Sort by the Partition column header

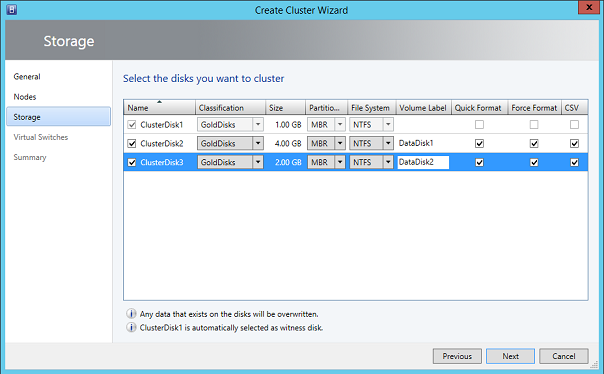coord(327,107)
